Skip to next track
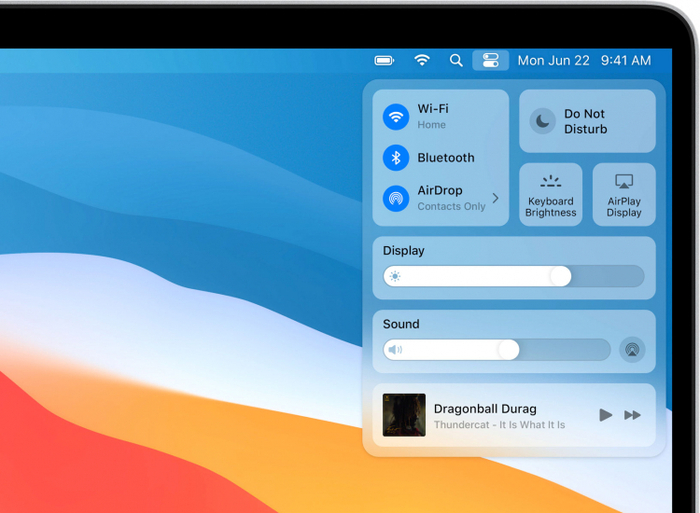 pos(633,415)
